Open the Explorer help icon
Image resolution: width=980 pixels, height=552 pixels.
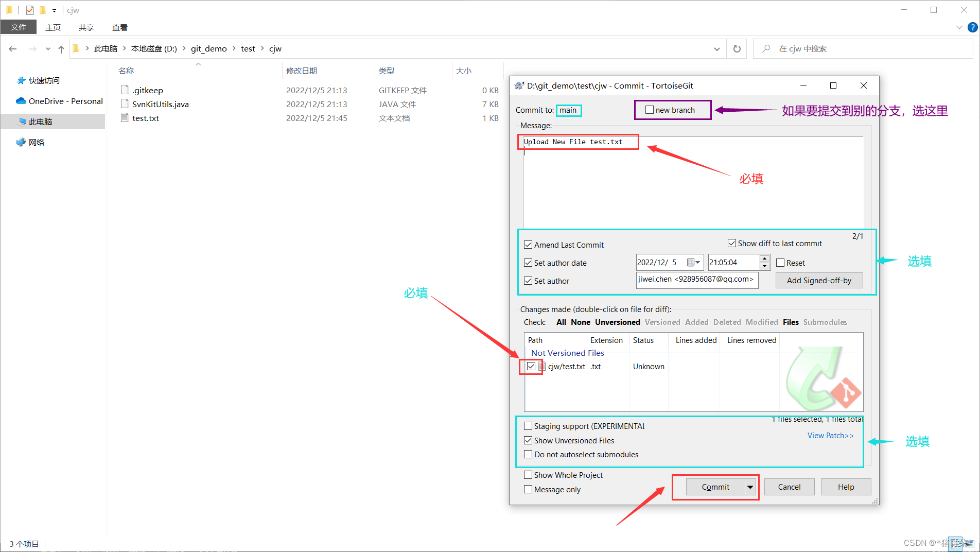(973, 27)
